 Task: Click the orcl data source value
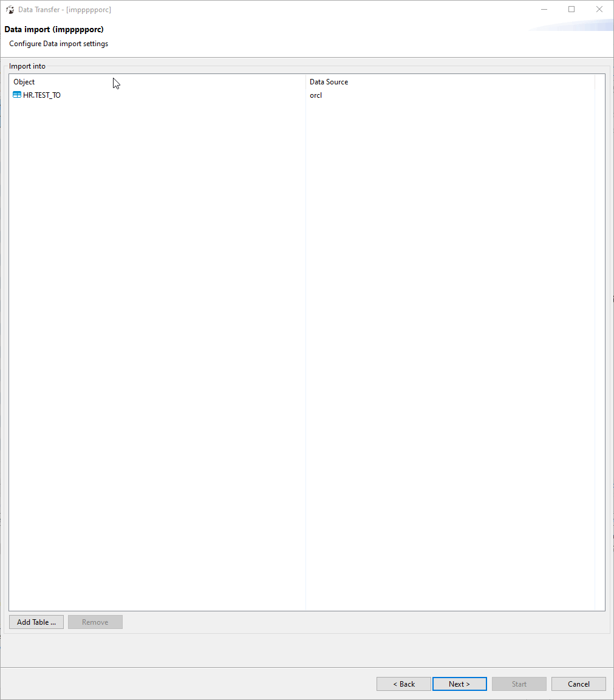(315, 95)
